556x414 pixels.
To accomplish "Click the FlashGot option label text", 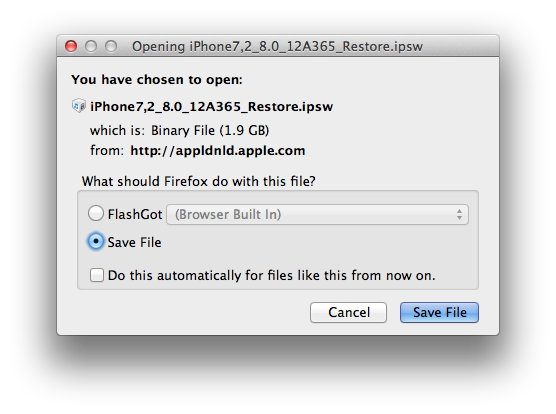I will (135, 214).
